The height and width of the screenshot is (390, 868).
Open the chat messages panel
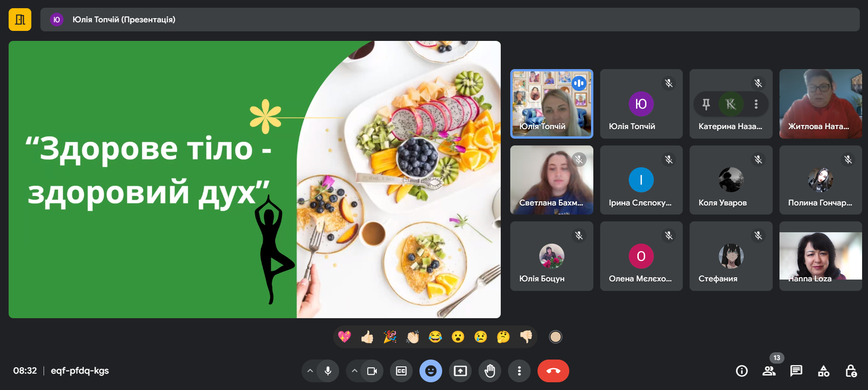(796, 371)
